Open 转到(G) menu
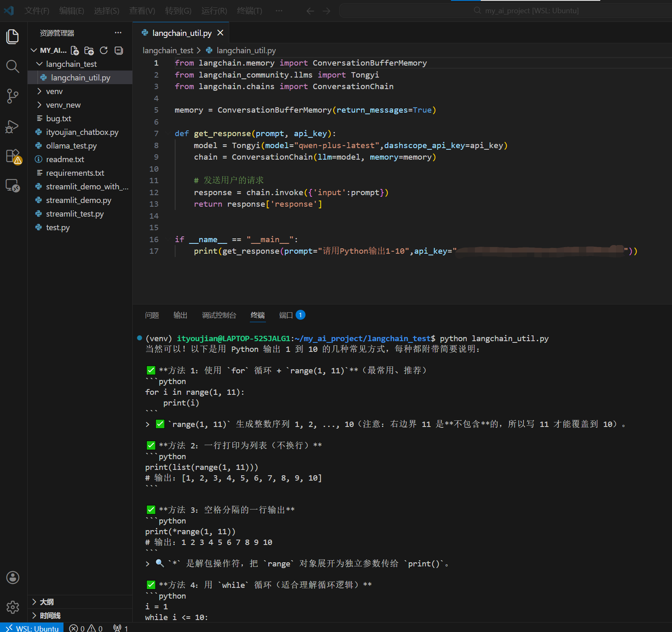 coord(178,11)
